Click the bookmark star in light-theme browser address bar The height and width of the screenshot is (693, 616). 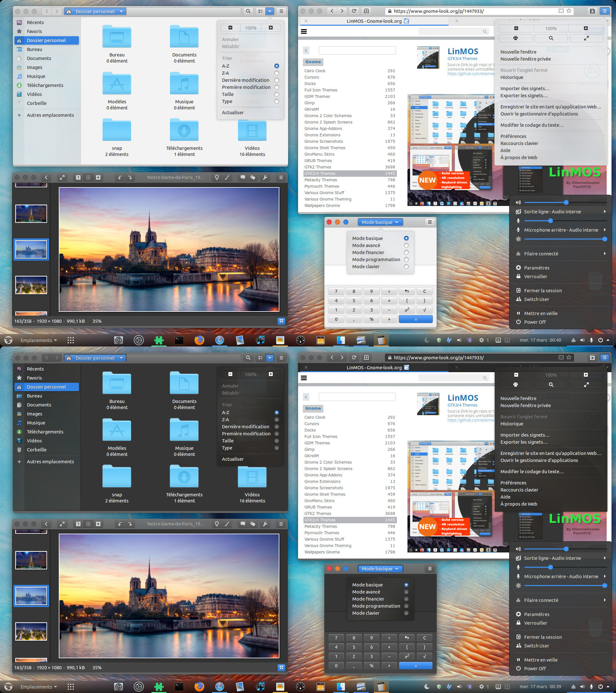pyautogui.click(x=569, y=11)
